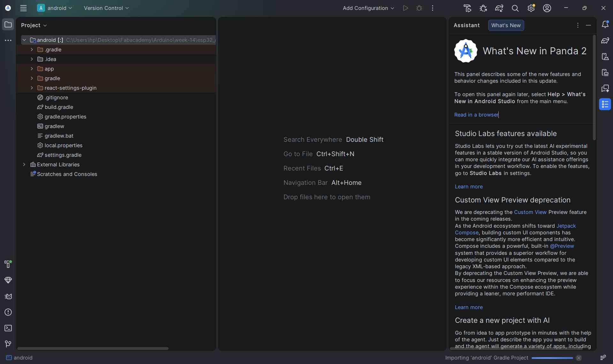This screenshot has width=613, height=364.
Task: Select the active Assistant sidebar icon
Action: [605, 104]
